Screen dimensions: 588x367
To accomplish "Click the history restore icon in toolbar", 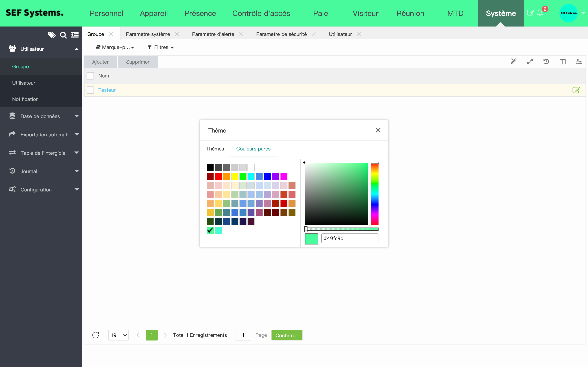I will coord(546,62).
